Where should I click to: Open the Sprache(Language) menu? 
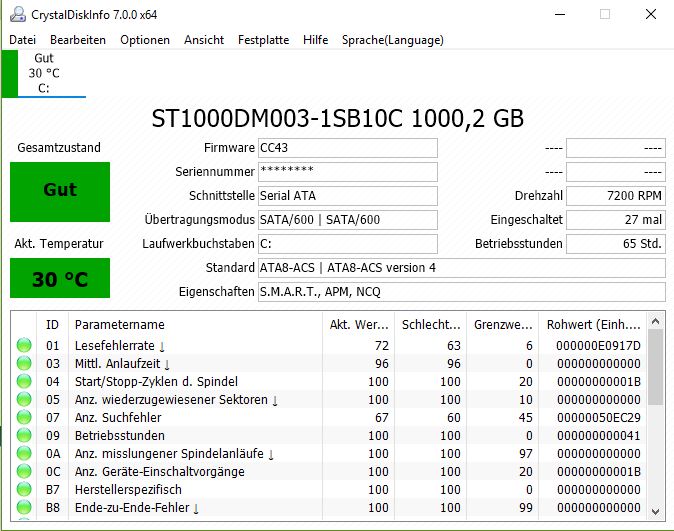(392, 40)
